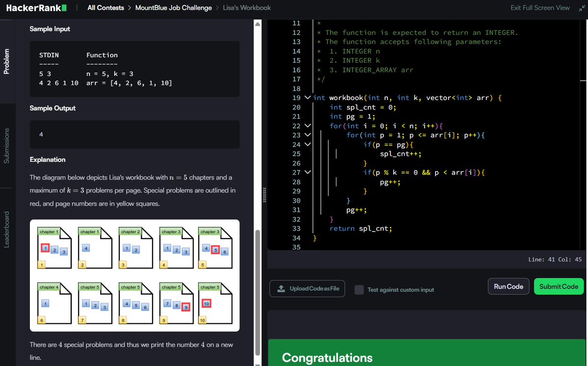
Task: Open the Leaderboard side tab
Action: point(6,229)
